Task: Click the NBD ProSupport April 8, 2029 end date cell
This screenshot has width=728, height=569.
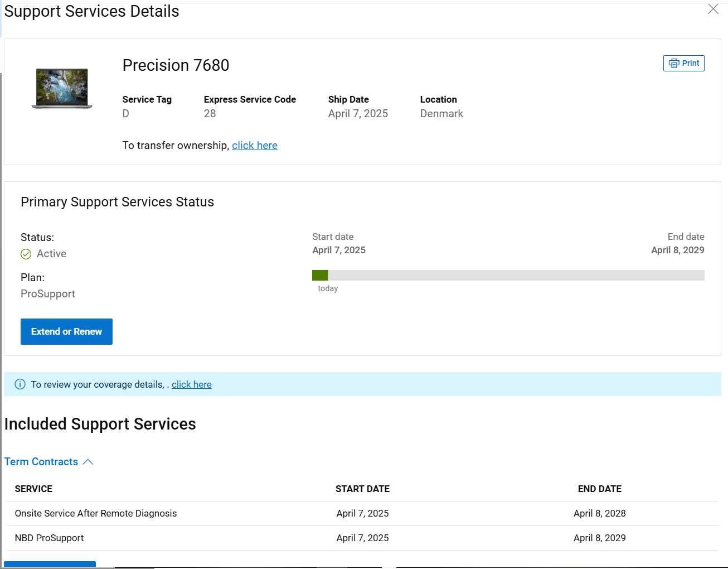Action: (600, 538)
